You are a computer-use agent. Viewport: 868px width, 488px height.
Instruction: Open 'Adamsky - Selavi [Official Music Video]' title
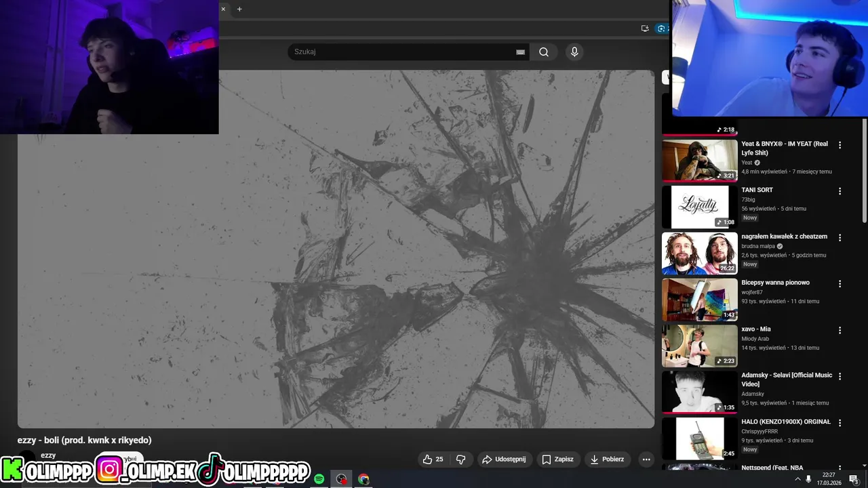tap(787, 380)
